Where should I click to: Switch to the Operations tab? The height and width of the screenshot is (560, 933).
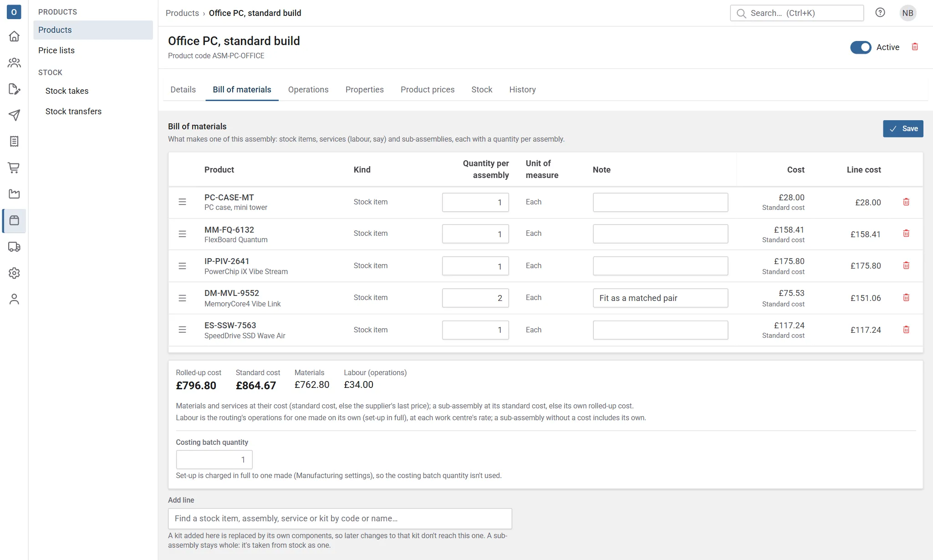pos(308,90)
